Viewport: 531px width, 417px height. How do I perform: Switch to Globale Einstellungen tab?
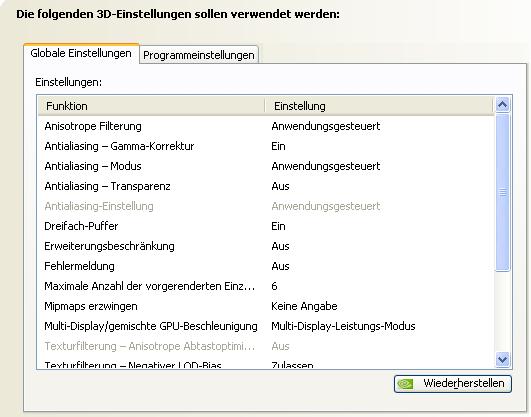coord(81,54)
